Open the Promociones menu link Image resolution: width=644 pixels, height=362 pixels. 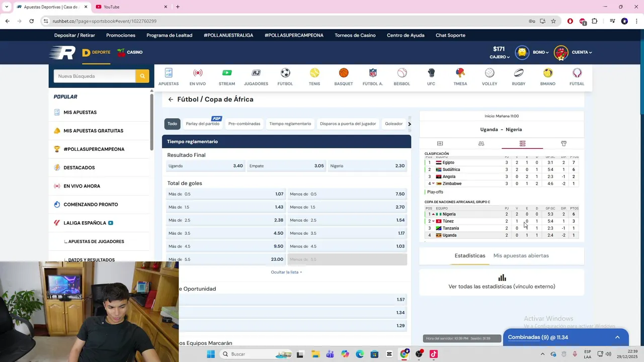[x=121, y=36]
